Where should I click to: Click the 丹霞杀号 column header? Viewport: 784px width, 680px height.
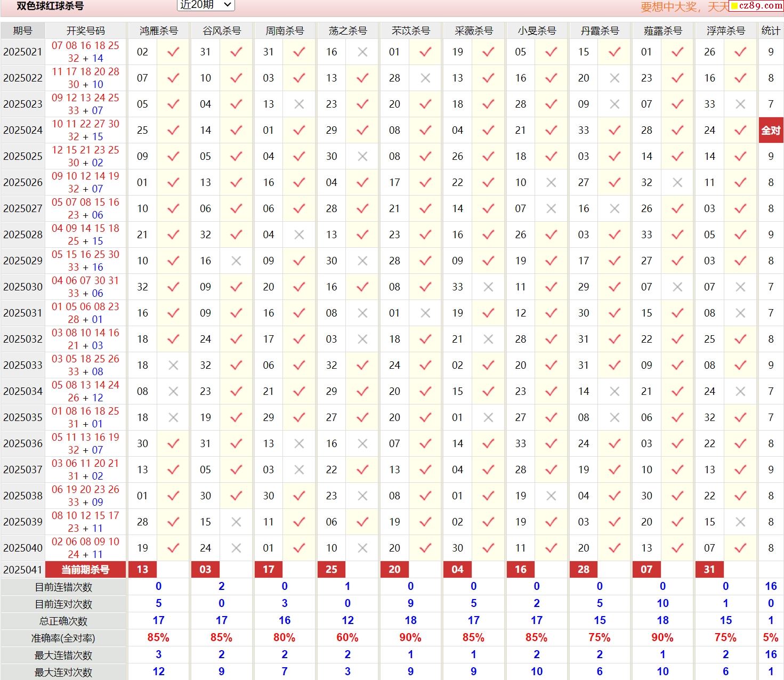coord(600,30)
